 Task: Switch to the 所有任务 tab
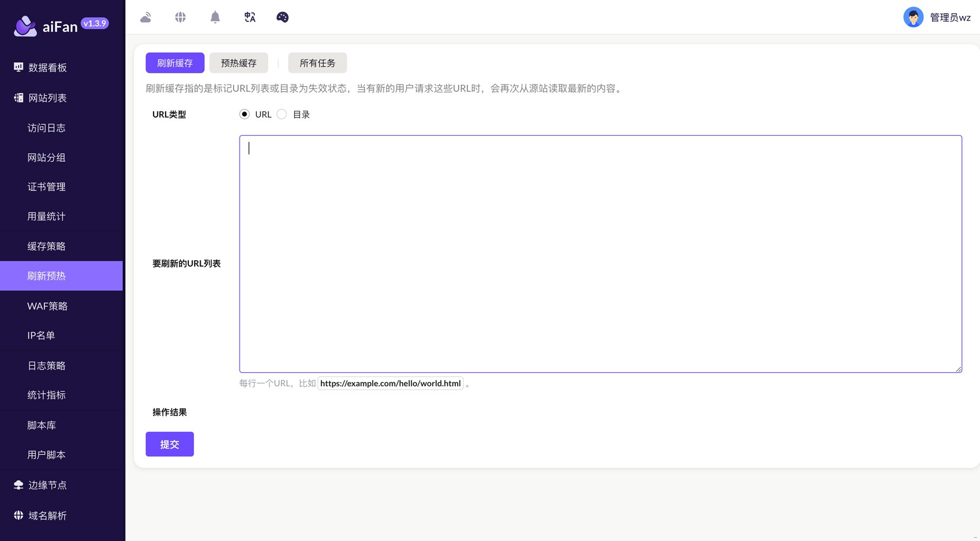[x=317, y=63]
